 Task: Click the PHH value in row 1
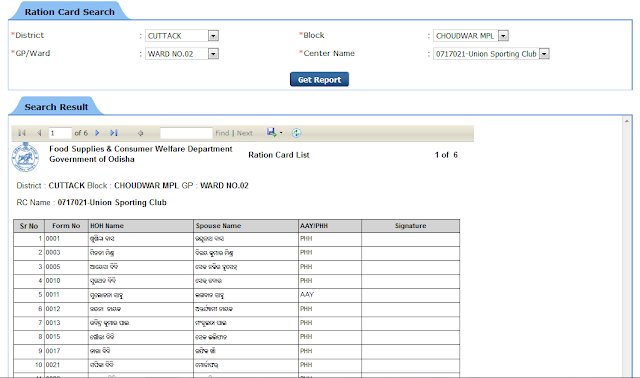click(x=306, y=238)
